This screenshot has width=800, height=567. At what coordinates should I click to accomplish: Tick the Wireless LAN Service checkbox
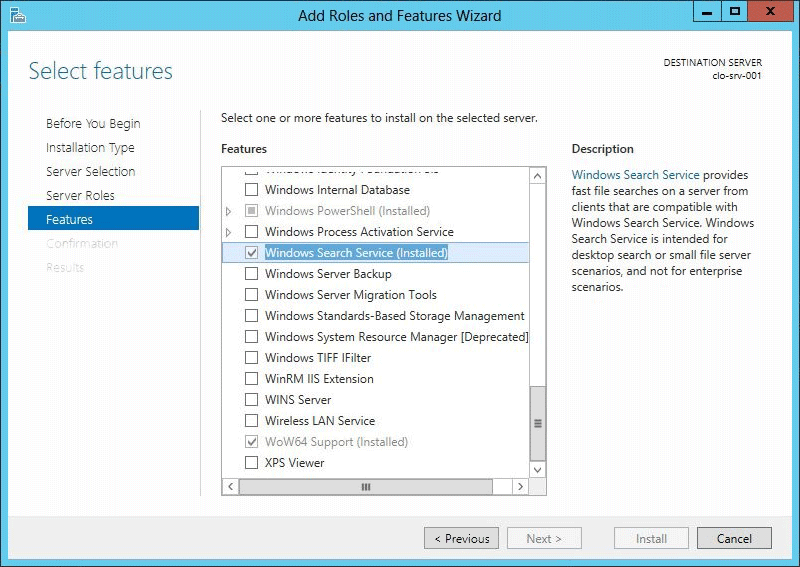point(252,421)
